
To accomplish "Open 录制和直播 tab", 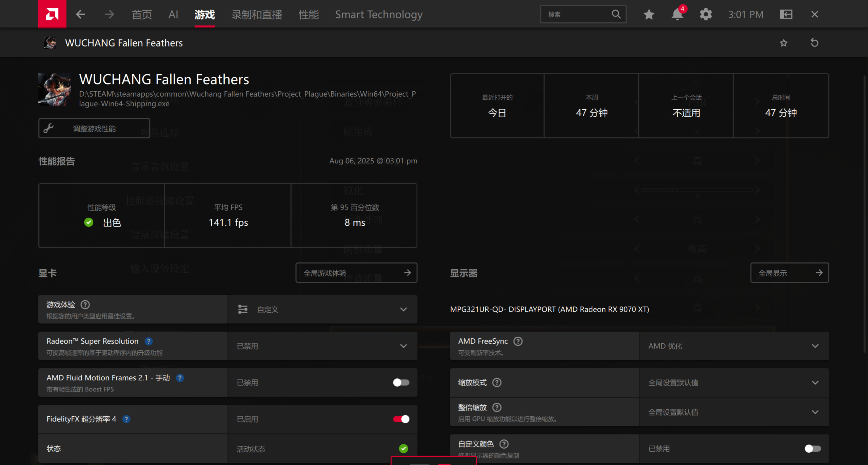I will pyautogui.click(x=256, y=14).
